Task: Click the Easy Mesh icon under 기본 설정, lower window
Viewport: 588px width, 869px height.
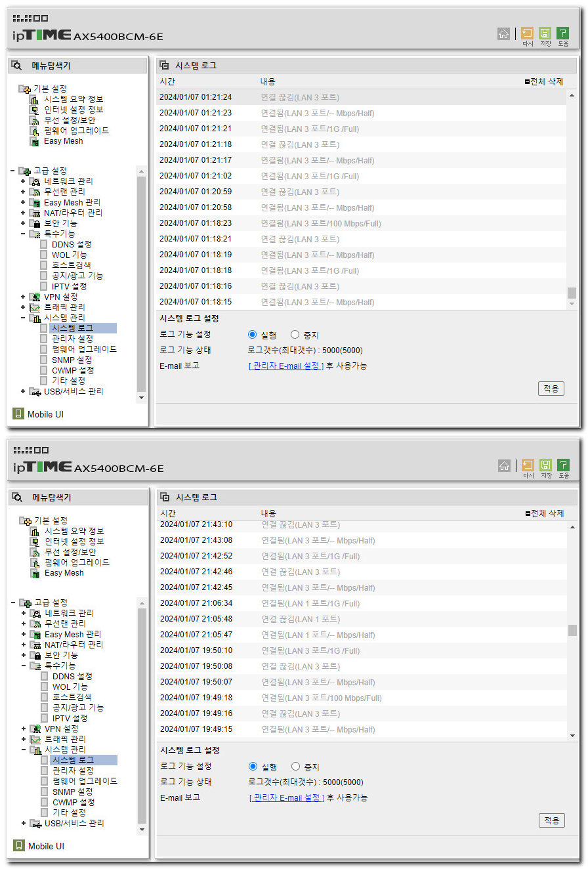Action: (x=35, y=573)
